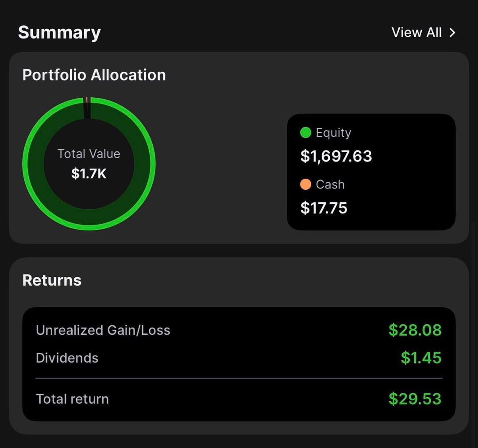Click the $1.45 dividends value
The image size is (478, 448).
(421, 358)
